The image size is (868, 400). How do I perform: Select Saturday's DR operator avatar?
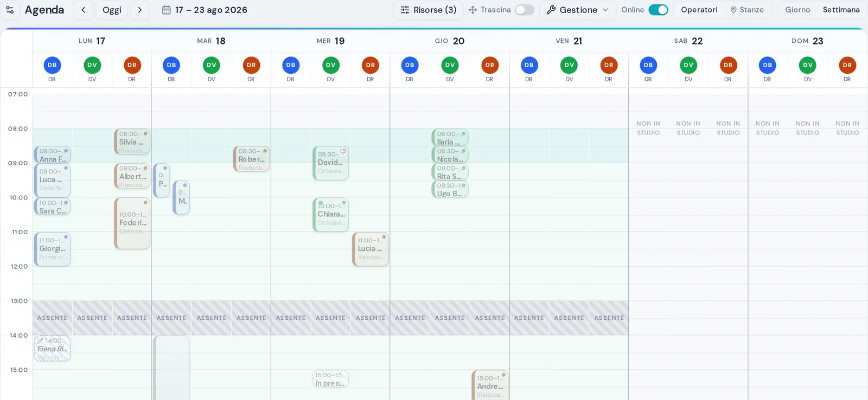[728, 65]
